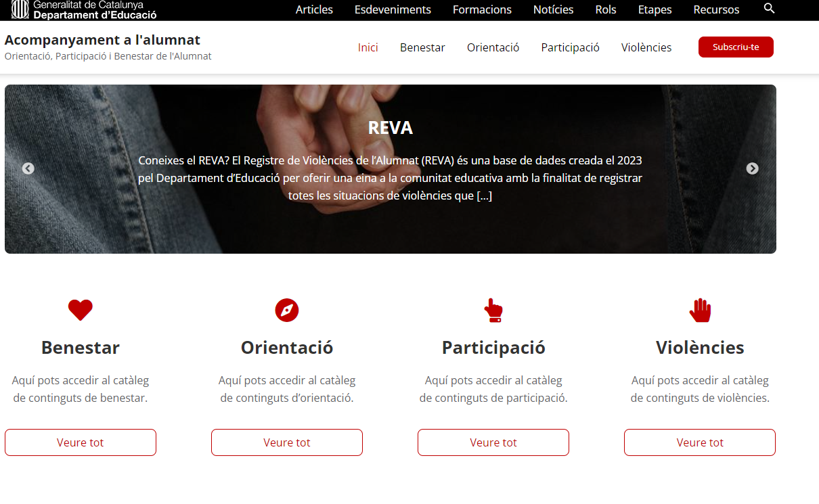Go to previous carousel slide arrow
The image size is (819, 504).
click(x=28, y=168)
